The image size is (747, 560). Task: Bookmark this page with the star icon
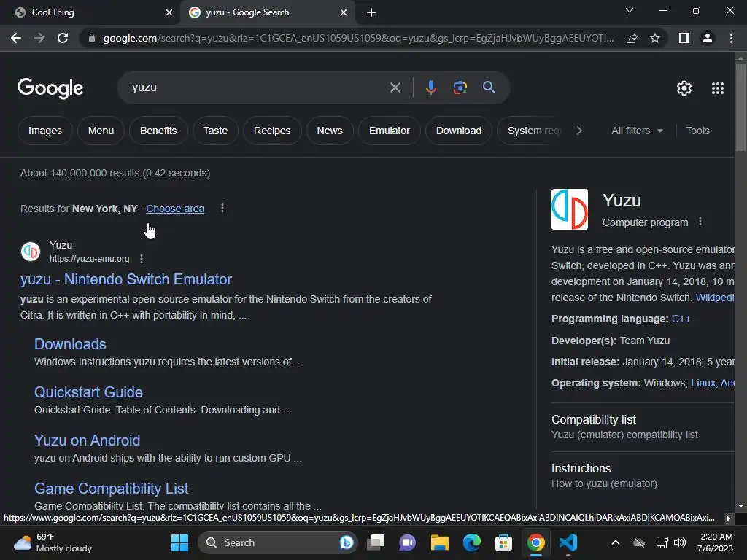click(655, 38)
